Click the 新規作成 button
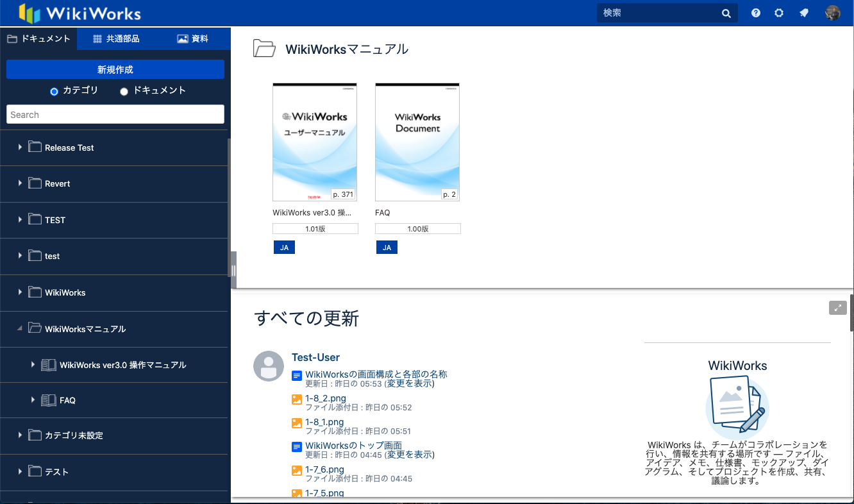 pyautogui.click(x=115, y=69)
